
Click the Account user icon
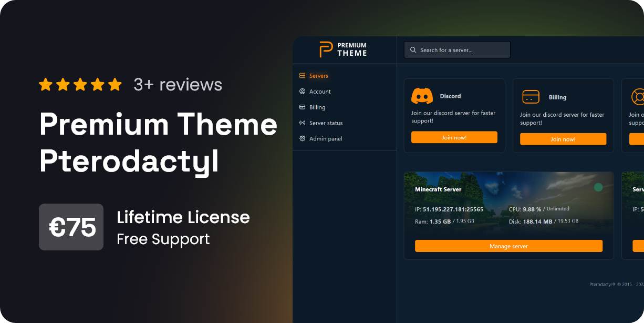coord(302,92)
